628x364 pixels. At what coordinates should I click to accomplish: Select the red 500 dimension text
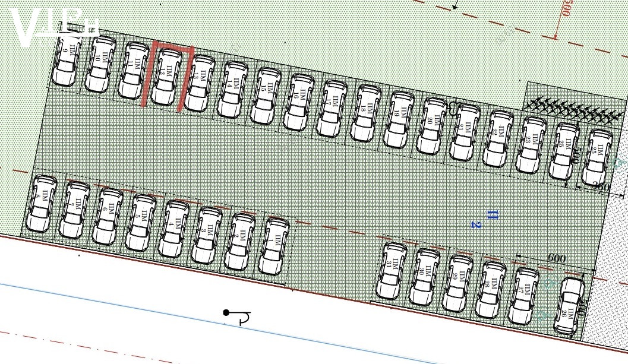566,10
